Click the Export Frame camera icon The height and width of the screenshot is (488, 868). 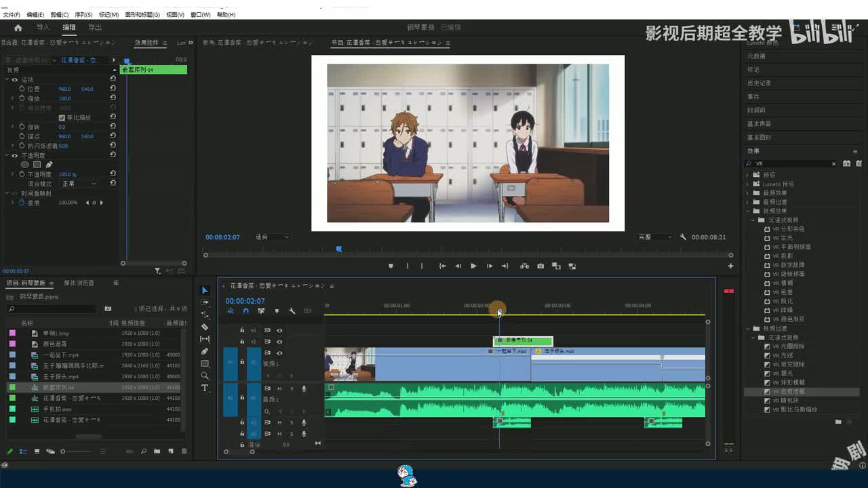[540, 266]
